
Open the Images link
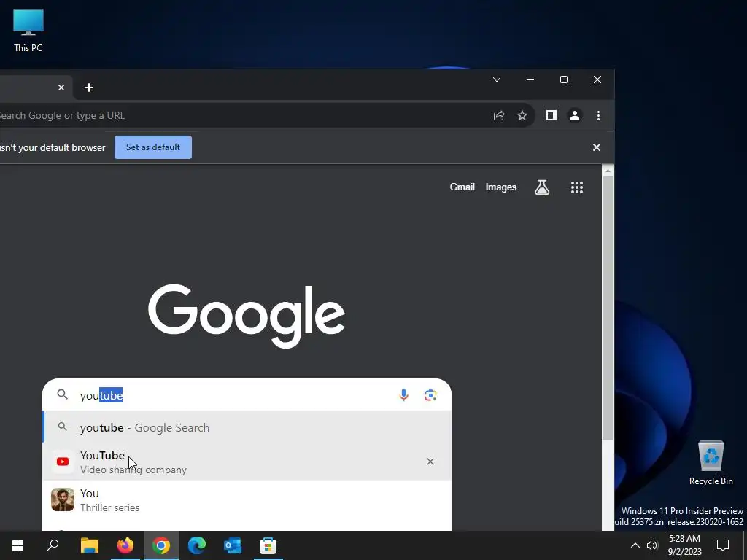500,187
